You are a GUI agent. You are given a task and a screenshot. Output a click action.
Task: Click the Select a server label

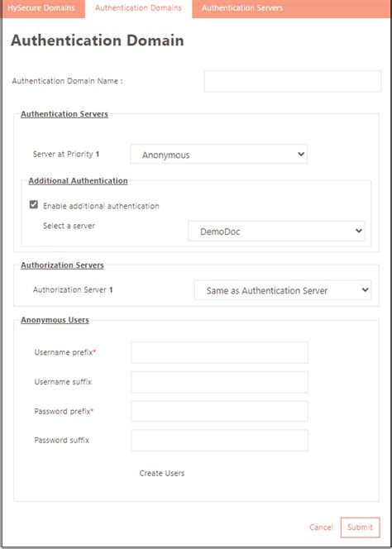tap(69, 226)
